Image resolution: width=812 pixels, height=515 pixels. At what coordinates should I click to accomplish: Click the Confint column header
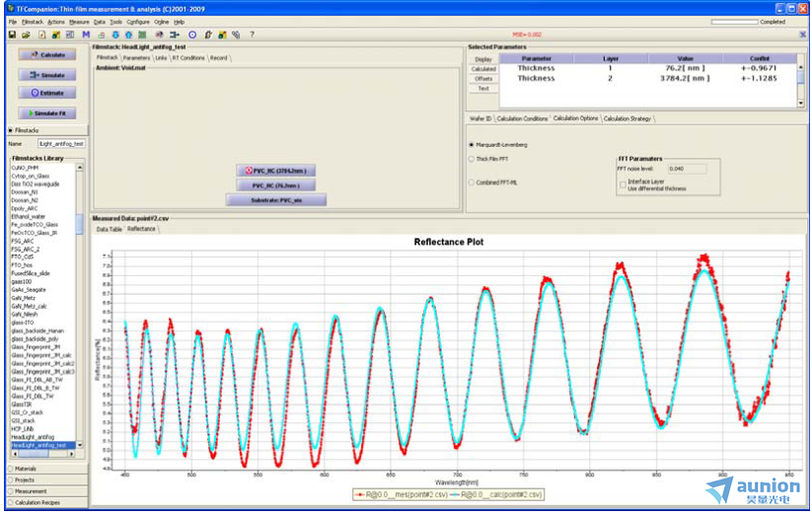point(759,58)
